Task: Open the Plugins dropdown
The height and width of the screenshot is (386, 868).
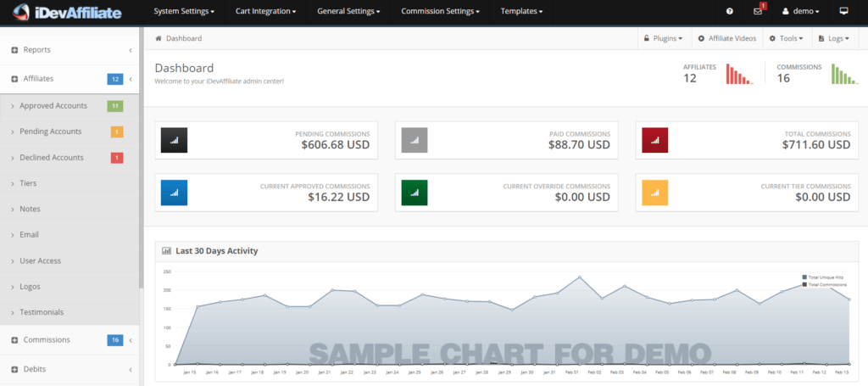Action: (663, 38)
